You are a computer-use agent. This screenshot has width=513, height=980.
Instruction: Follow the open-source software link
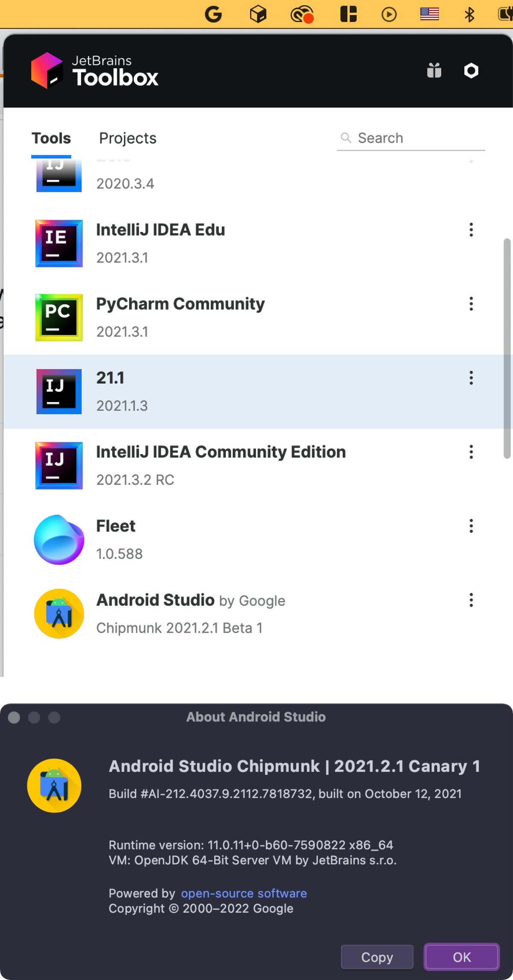coord(244,893)
